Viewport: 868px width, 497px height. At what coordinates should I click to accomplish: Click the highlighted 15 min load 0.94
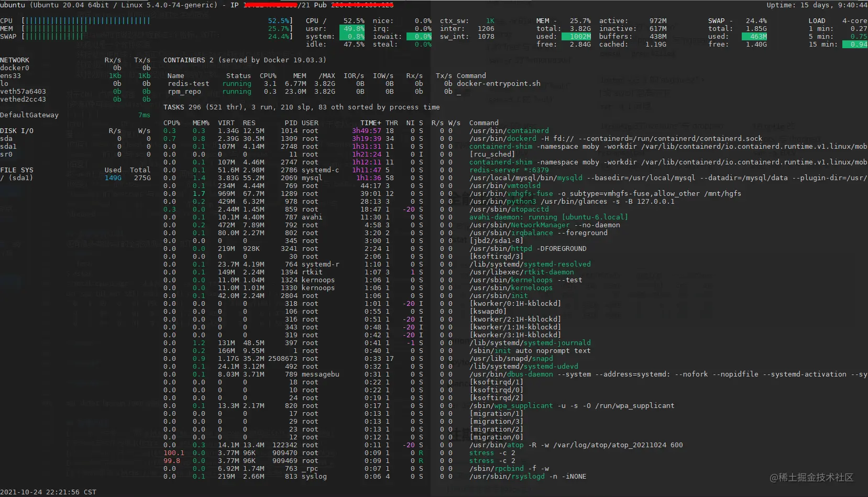coord(855,45)
